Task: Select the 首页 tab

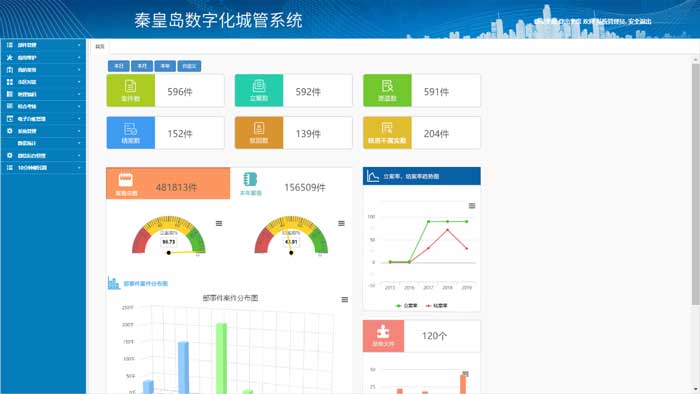Action: tap(100, 46)
